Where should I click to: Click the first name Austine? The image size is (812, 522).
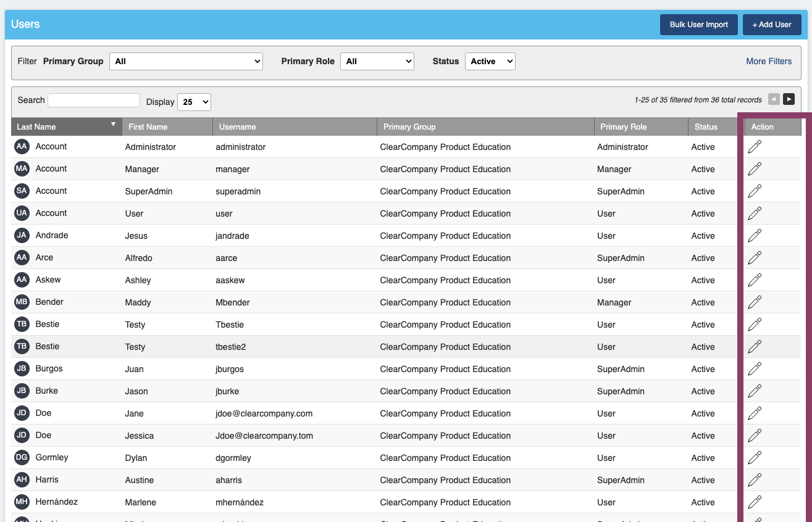click(140, 480)
